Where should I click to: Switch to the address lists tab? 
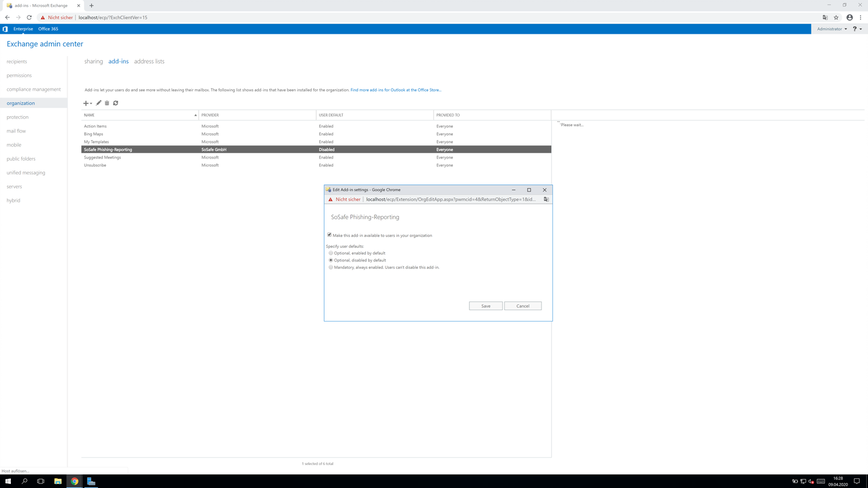coord(149,61)
